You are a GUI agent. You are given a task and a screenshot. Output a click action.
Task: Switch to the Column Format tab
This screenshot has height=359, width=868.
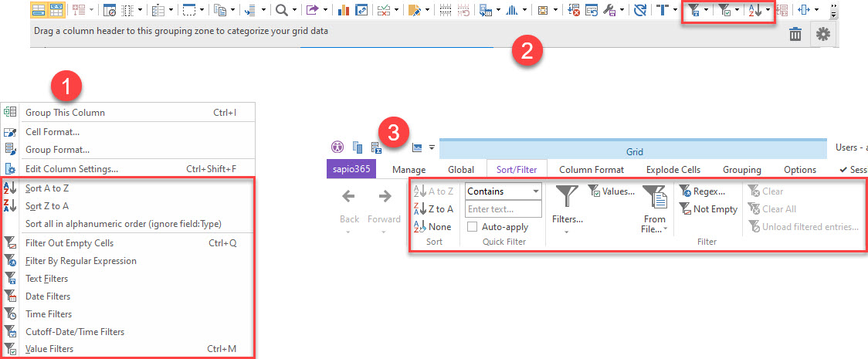click(x=591, y=169)
